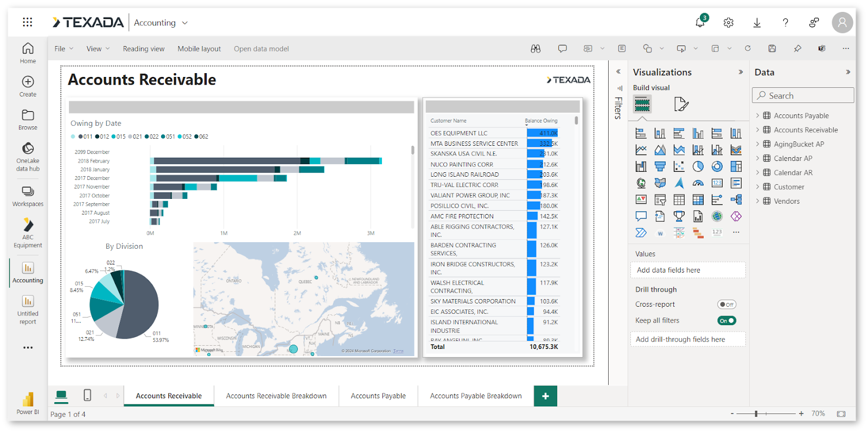This screenshot has height=433, width=868.
Task: Open Workspaces in the left sidebar
Action: (x=28, y=196)
